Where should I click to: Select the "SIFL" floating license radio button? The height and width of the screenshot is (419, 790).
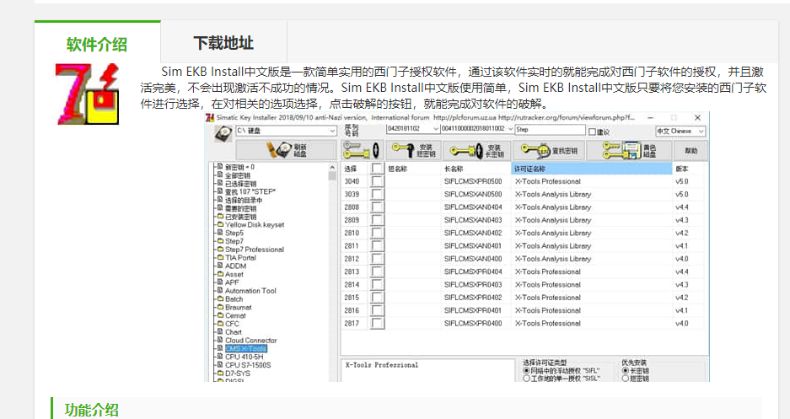click(x=526, y=371)
